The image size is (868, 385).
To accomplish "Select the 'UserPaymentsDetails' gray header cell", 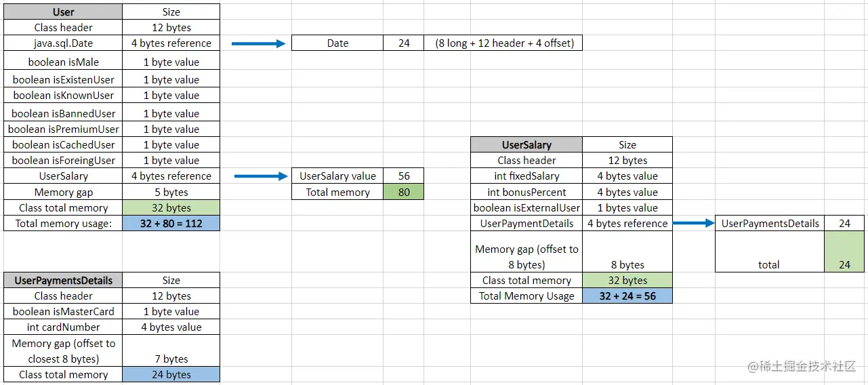I will pos(63,280).
